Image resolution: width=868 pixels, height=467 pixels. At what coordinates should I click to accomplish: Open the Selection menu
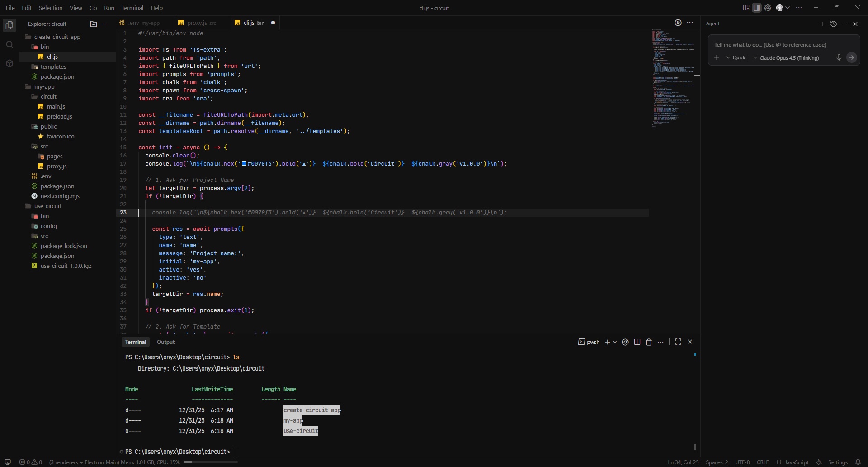tap(51, 8)
